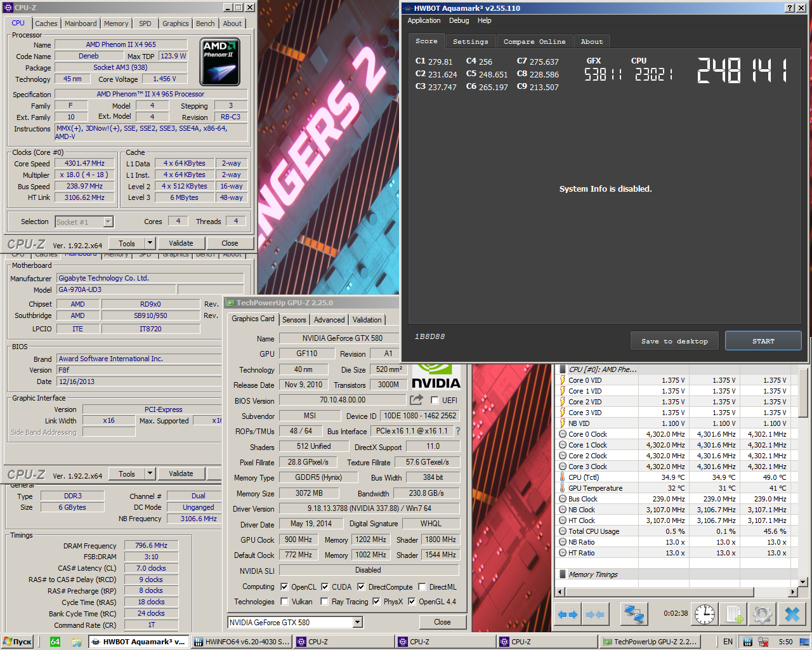Viewport: 812px width, 650px height.
Task: Click NVIDIA logo in GPU-Z
Action: tap(436, 376)
